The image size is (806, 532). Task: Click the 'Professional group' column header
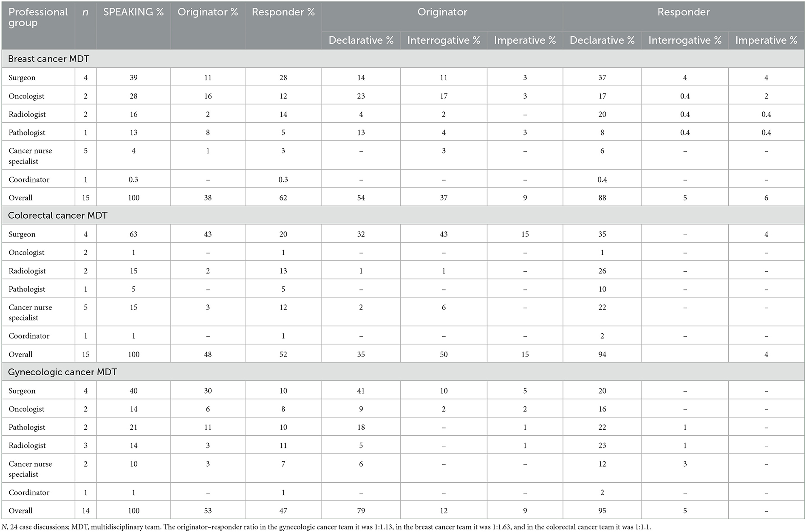click(38, 18)
